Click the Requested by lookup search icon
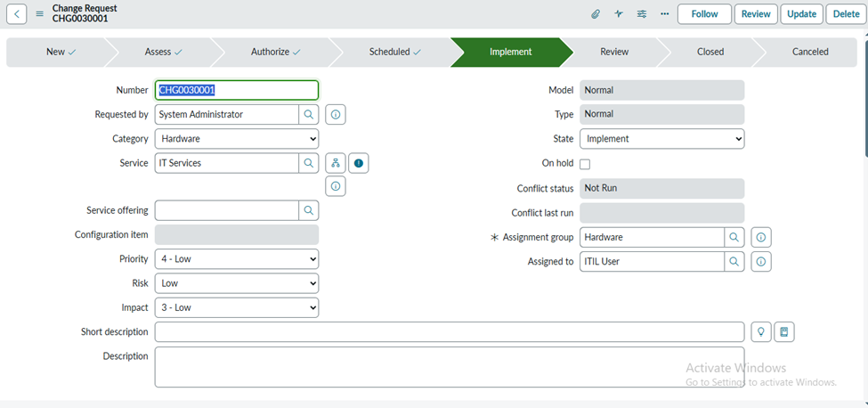The image size is (868, 408). tap(308, 115)
